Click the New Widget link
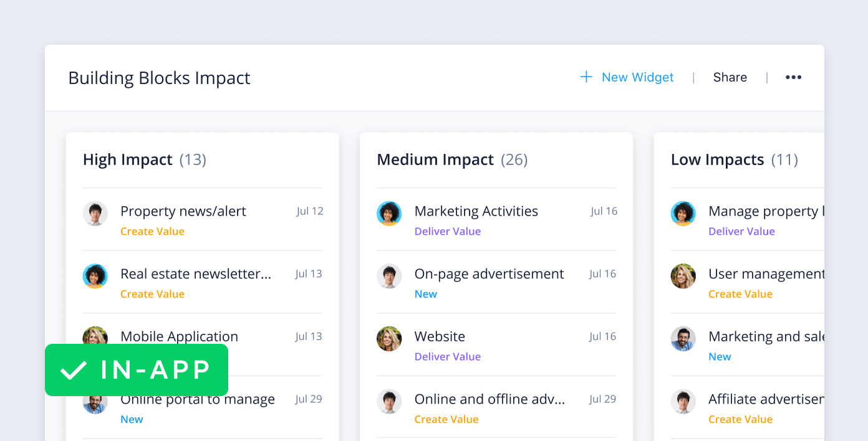This screenshot has height=441, width=868. (x=637, y=77)
